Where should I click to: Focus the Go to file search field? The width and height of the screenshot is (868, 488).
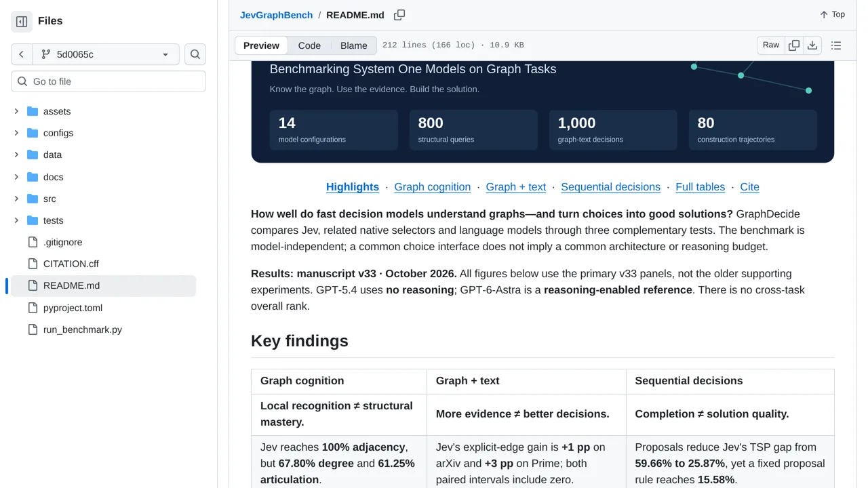click(x=108, y=81)
